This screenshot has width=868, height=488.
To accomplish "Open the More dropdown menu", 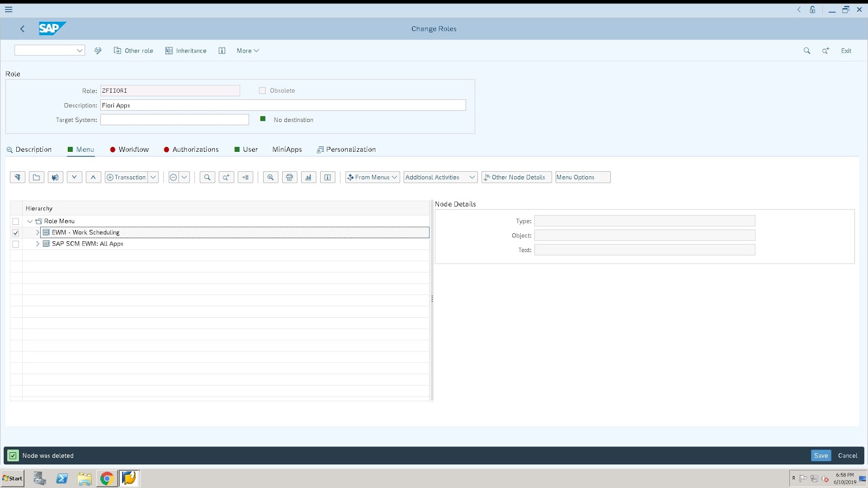I will 247,50.
